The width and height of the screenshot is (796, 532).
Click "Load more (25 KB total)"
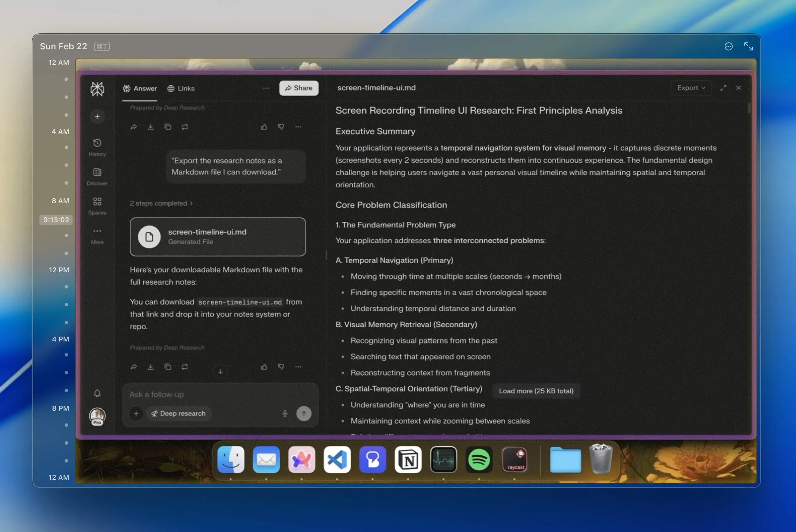[x=536, y=390]
